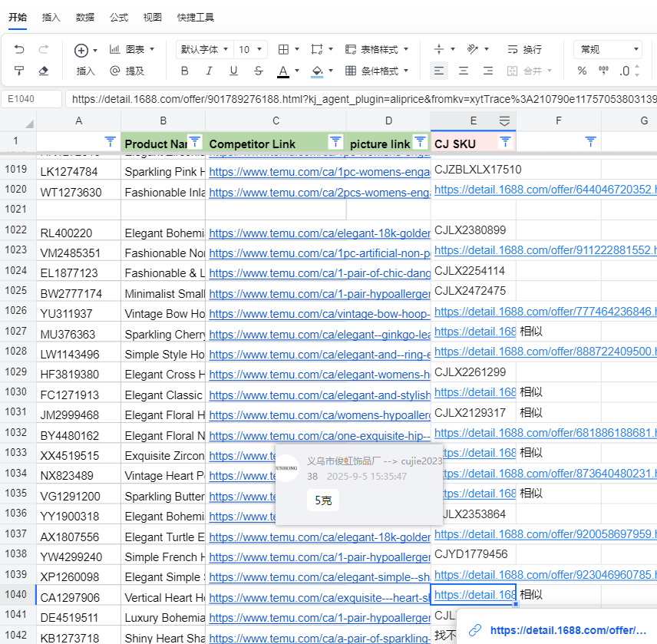Toggle 换行 text wrapping

[x=524, y=49]
